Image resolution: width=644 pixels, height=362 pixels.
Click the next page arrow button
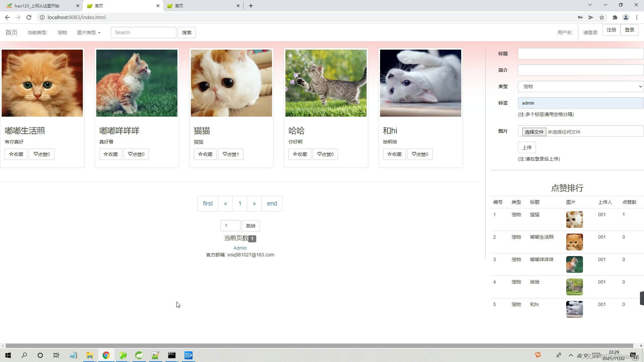pyautogui.click(x=254, y=203)
